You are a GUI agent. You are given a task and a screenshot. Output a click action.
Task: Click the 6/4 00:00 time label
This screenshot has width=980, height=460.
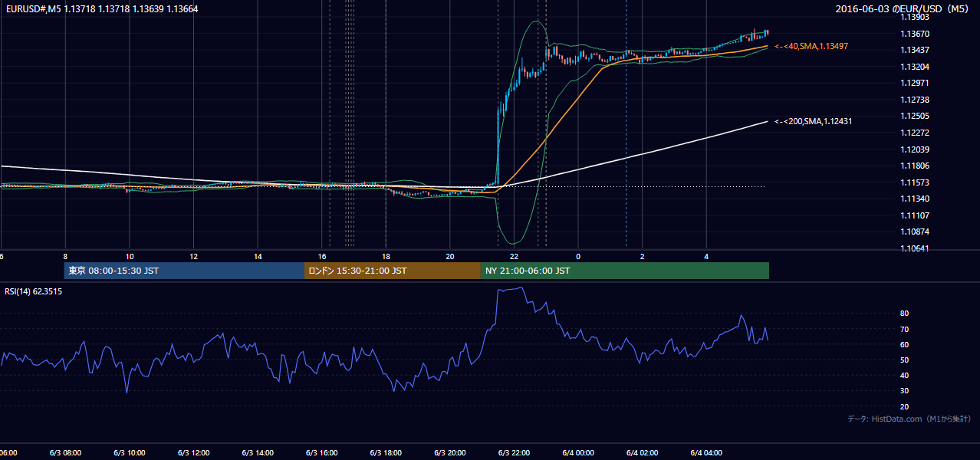[x=578, y=453]
